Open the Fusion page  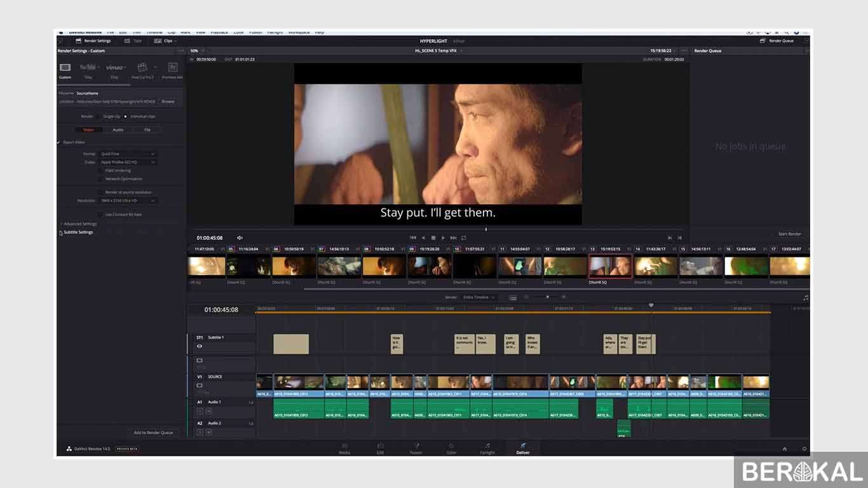pos(416,448)
